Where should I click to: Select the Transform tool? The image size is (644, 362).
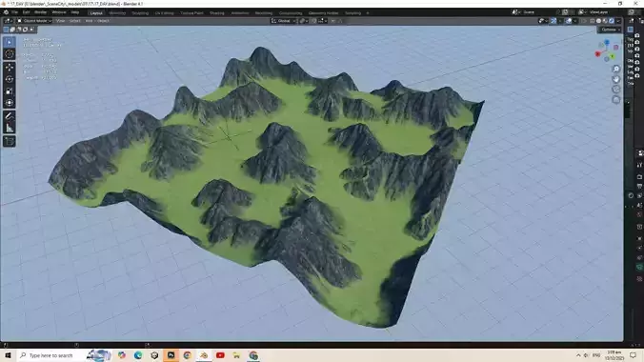coord(9,103)
